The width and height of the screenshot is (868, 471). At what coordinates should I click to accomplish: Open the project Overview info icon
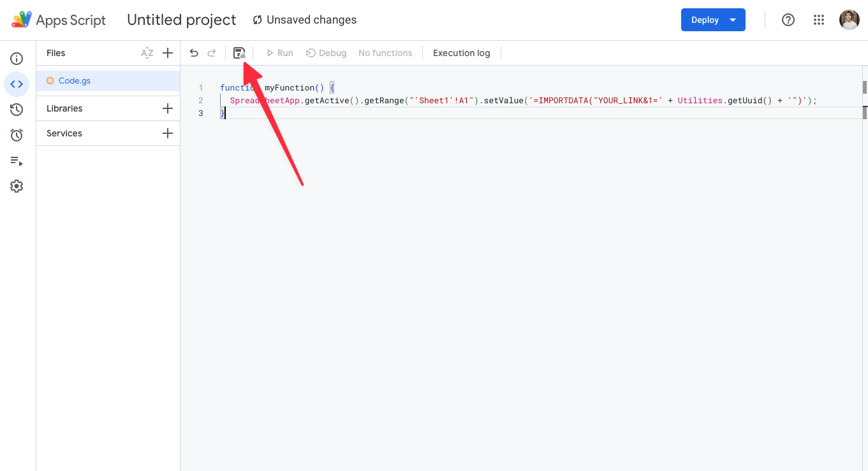point(17,59)
